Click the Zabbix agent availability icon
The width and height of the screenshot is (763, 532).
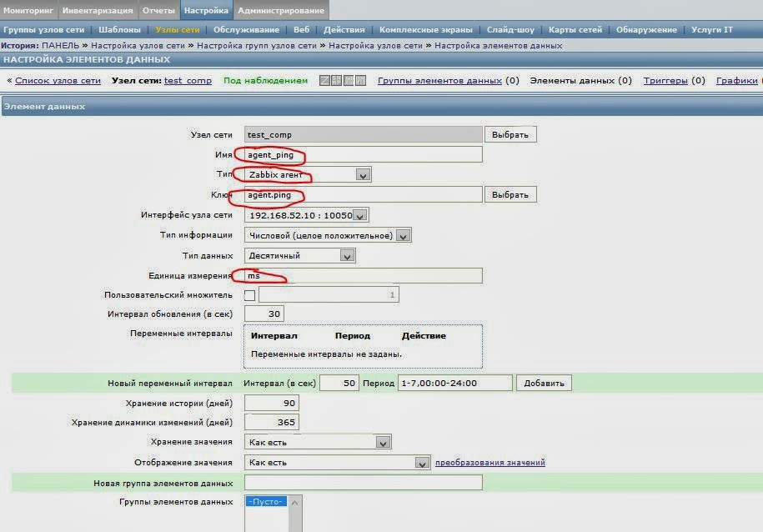[x=324, y=80]
